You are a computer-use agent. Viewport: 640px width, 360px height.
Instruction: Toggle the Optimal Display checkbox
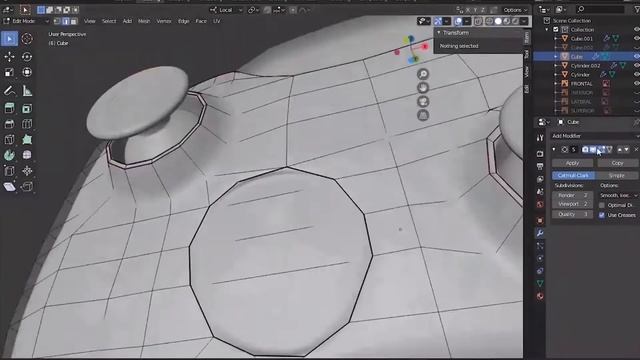pyautogui.click(x=602, y=205)
